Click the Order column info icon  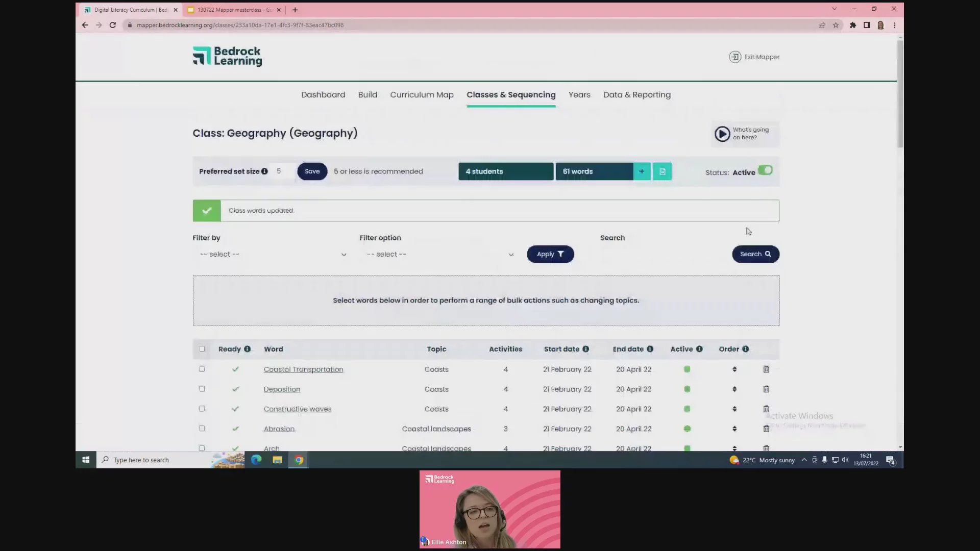pyautogui.click(x=745, y=349)
